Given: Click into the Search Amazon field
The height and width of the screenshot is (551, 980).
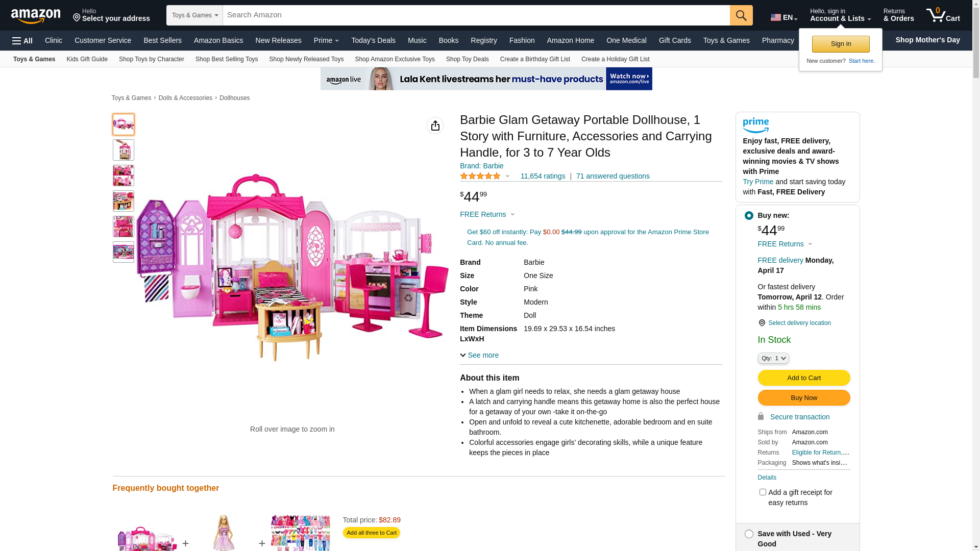Looking at the screenshot, I should click(476, 15).
